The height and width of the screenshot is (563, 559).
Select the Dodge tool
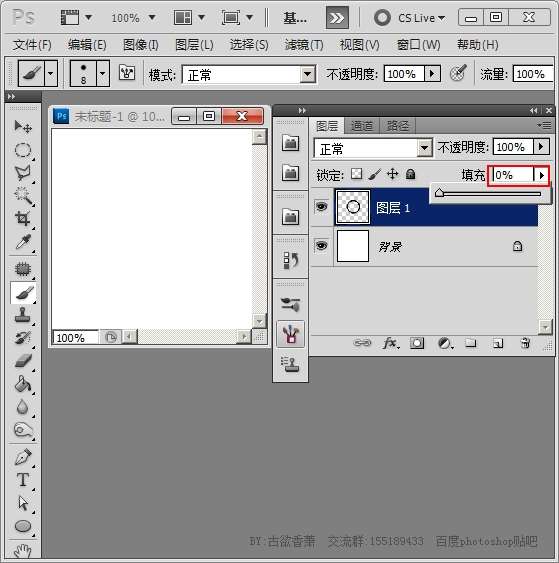click(x=23, y=430)
